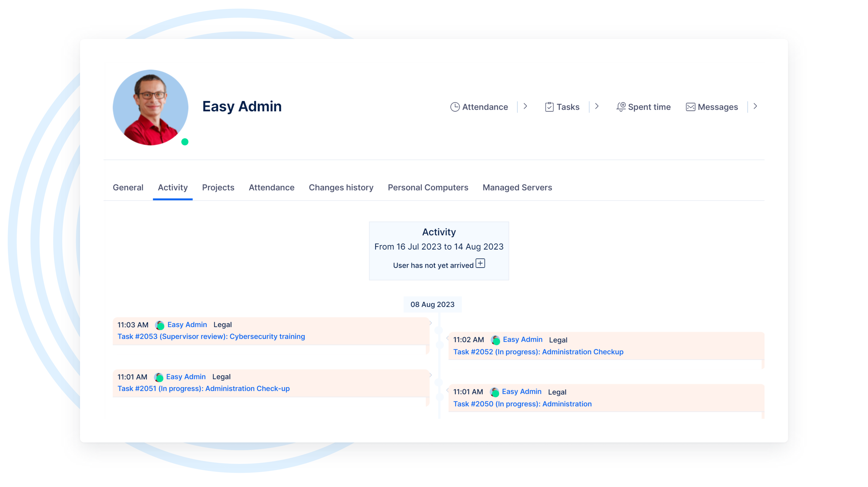Click the 08 Aug 2023 timeline date marker

432,305
